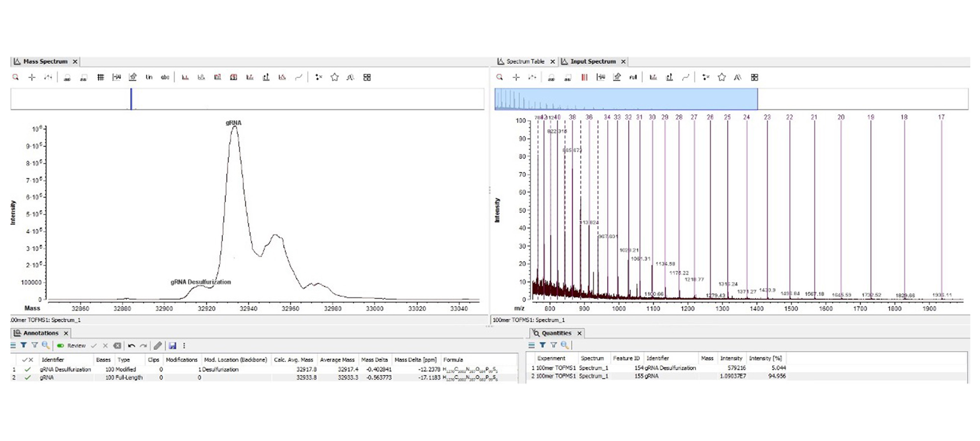Open the four-squares layout icon in Input Spectrum

pos(755,77)
